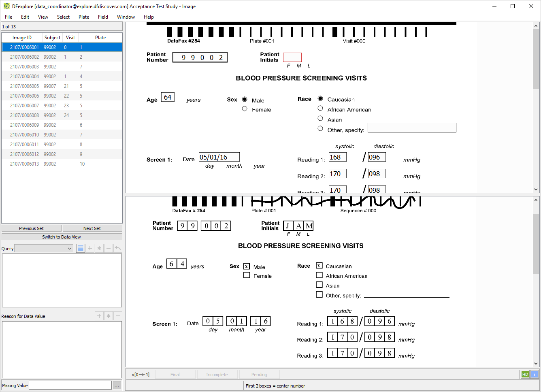Click the add query plus icon

[x=90, y=248]
